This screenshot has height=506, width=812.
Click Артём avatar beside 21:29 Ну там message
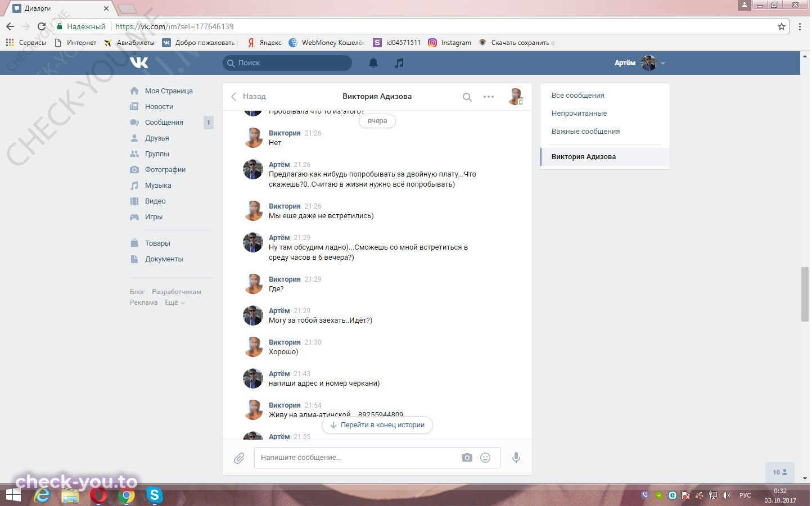click(x=253, y=243)
